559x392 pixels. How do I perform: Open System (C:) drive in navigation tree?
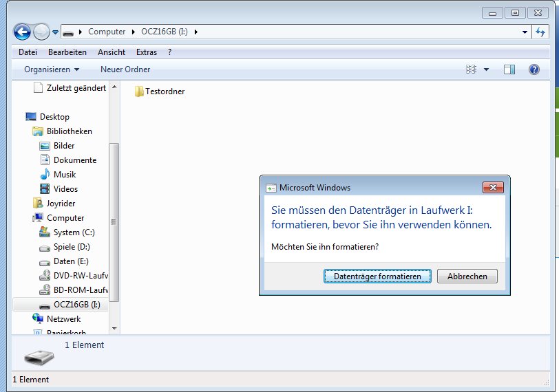pos(74,232)
